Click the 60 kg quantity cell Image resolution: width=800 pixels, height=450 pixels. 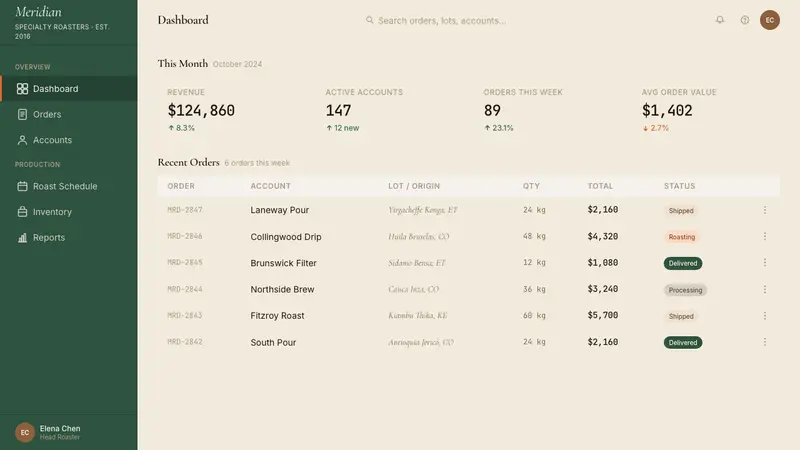(534, 315)
